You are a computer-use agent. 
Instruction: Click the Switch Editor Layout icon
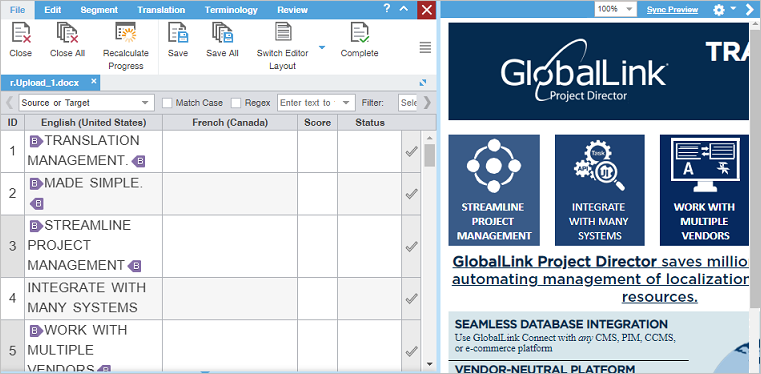tap(283, 32)
